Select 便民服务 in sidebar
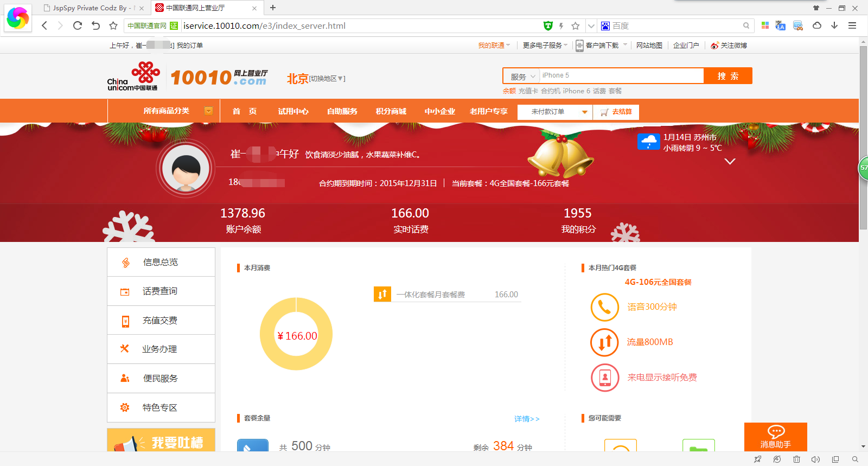Viewport: 868px width, 466px height. pyautogui.click(x=161, y=379)
